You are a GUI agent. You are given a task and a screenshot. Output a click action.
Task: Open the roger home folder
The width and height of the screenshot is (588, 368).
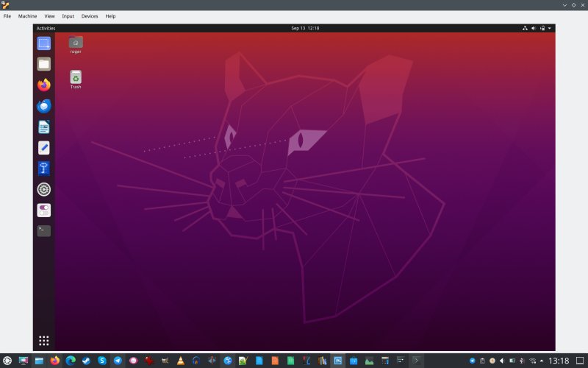point(76,44)
